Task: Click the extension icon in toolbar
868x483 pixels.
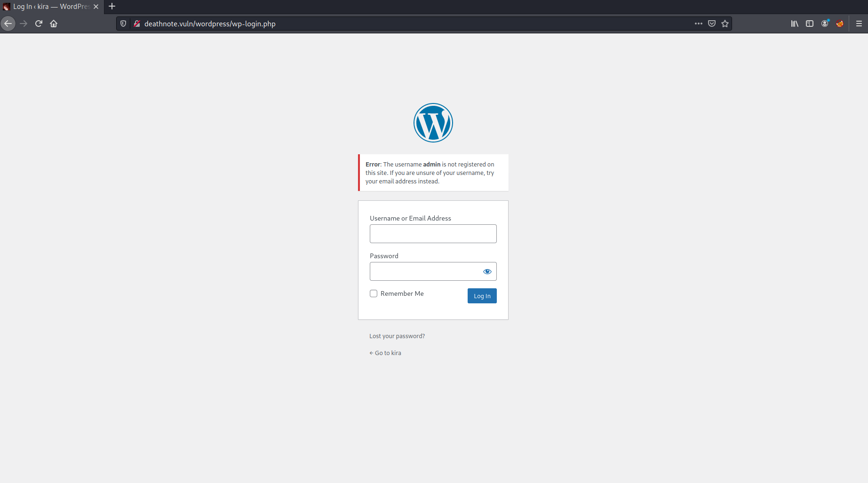Action: tap(840, 24)
